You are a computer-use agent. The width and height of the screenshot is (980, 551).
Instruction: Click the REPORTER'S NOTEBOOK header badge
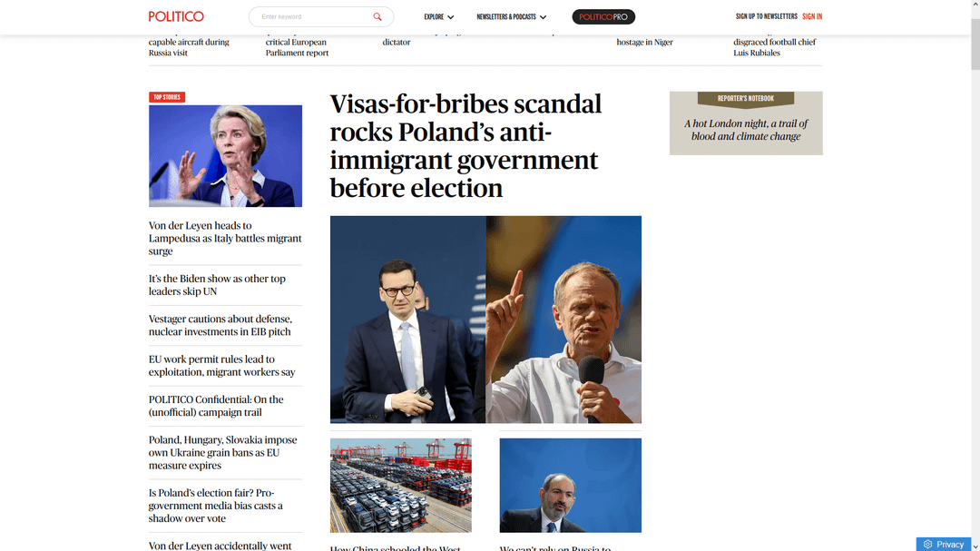point(746,99)
